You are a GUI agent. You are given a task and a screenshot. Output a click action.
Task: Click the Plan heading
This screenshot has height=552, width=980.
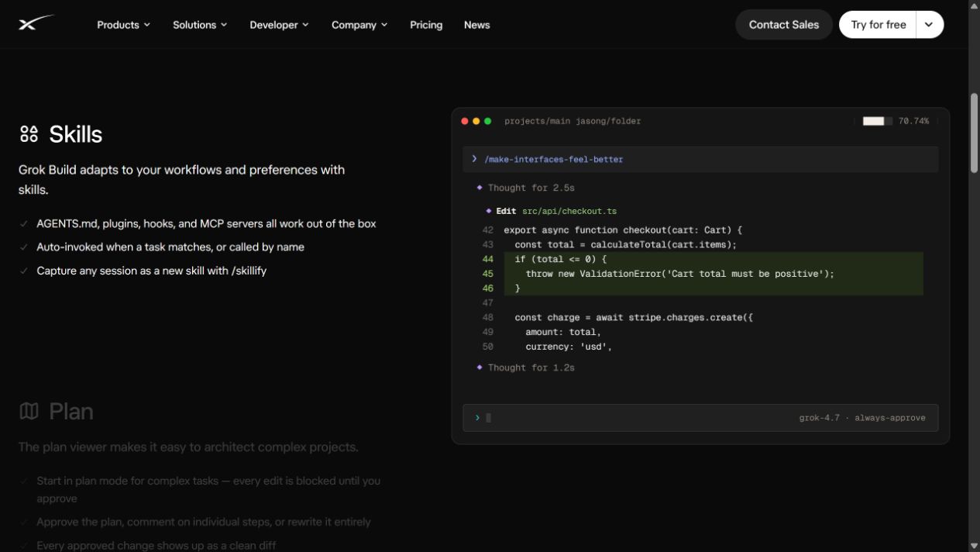71,411
